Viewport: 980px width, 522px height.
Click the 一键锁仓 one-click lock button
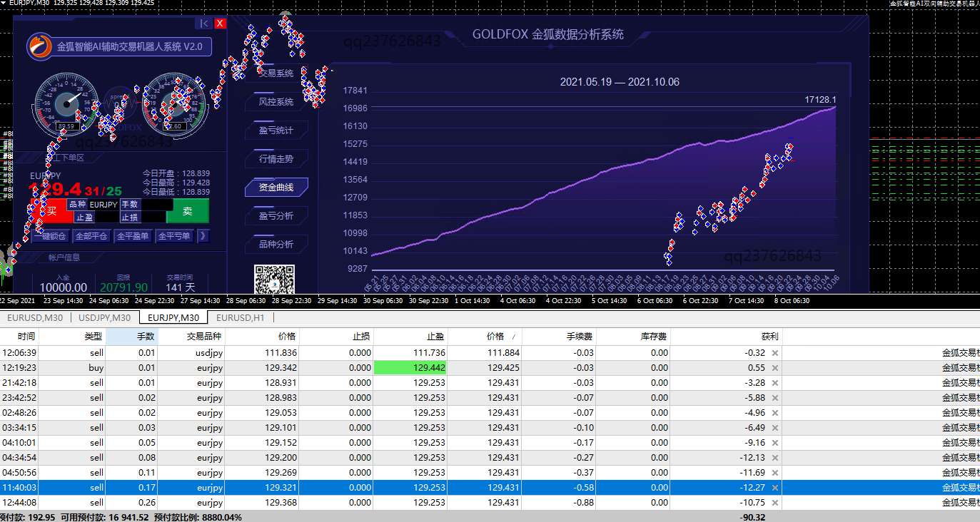click(x=50, y=235)
